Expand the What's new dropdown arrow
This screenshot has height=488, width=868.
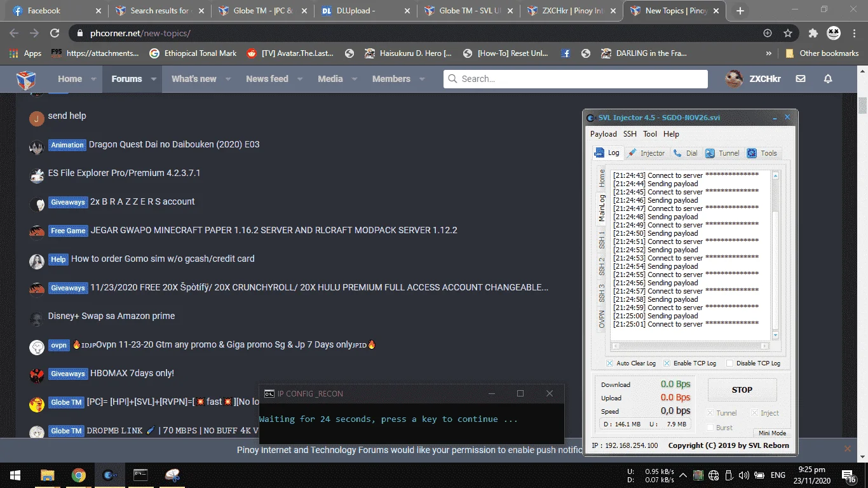click(x=228, y=79)
